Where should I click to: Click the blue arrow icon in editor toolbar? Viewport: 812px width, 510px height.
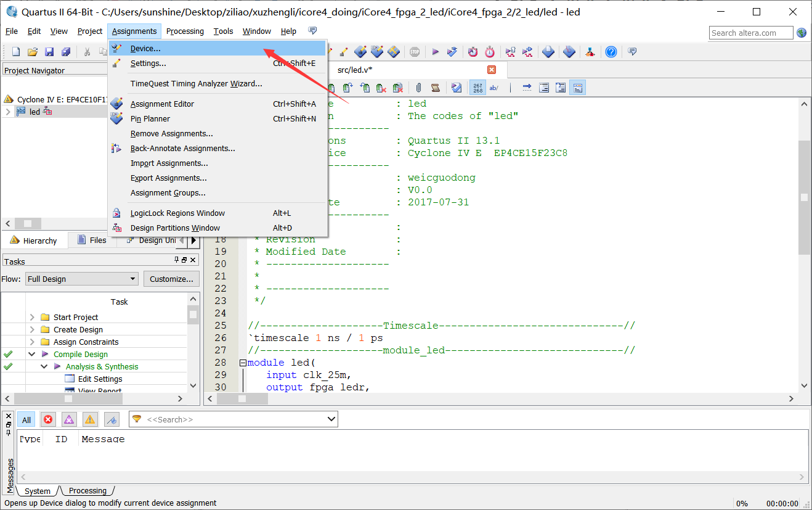click(527, 88)
